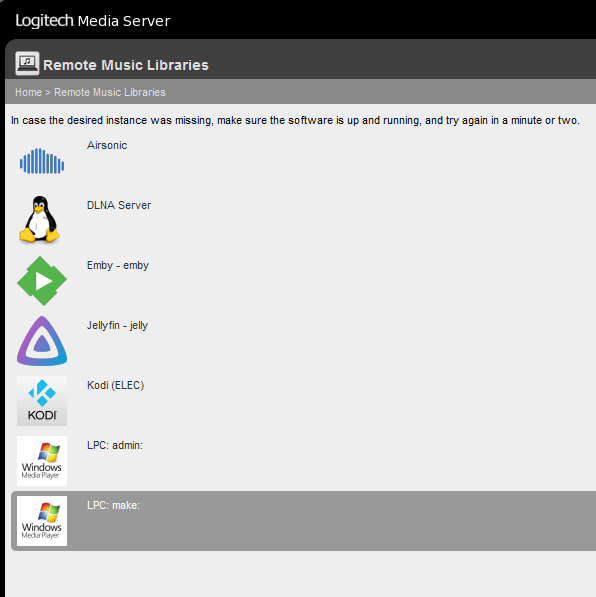Click Remote Music Libraries breadcrumb link
The height and width of the screenshot is (597, 596).
point(110,92)
